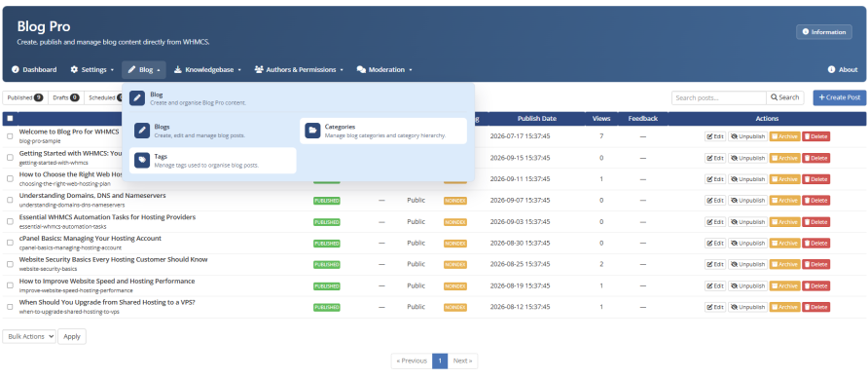868x379 pixels.
Task: Expand the Knowledgebase menu arrow
Action: 239,70
